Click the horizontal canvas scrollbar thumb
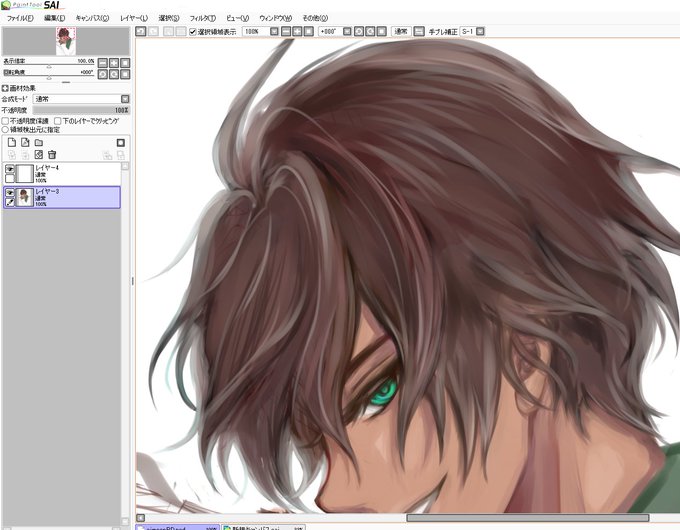This screenshot has width=680, height=530. (x=527, y=518)
